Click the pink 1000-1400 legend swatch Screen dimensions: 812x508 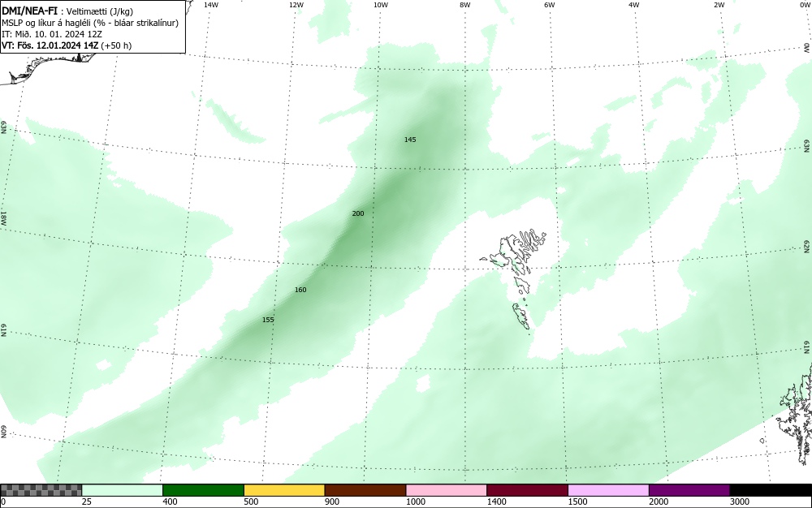click(x=447, y=490)
